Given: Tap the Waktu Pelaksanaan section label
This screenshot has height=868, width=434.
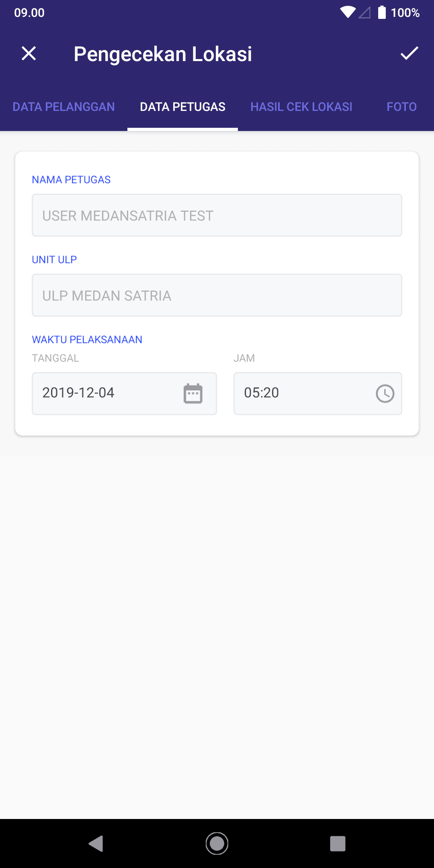Looking at the screenshot, I should (87, 340).
